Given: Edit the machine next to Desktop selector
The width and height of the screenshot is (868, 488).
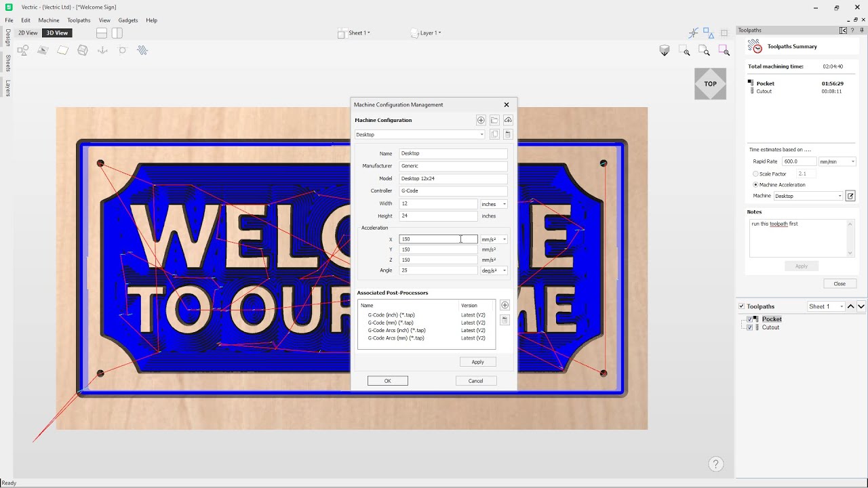Looking at the screenshot, I should point(850,196).
